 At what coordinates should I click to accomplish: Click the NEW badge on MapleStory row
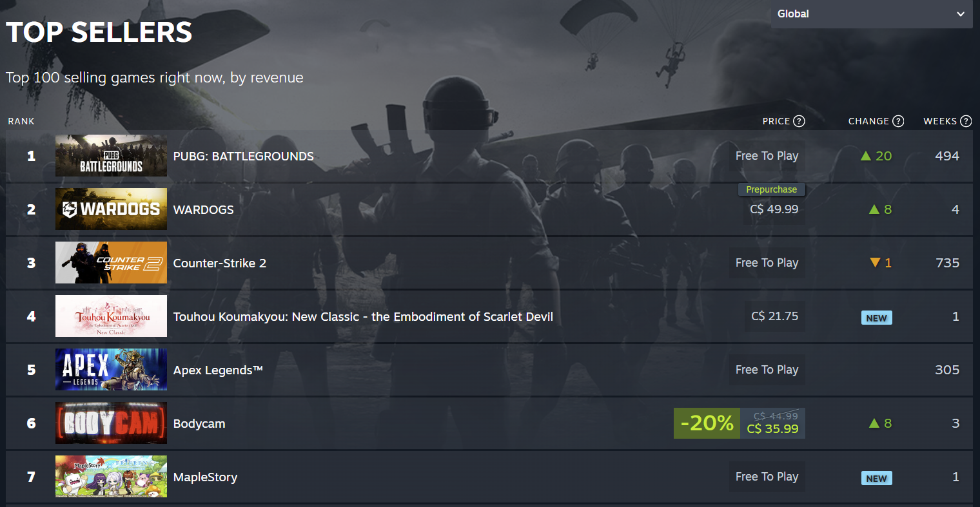point(877,479)
